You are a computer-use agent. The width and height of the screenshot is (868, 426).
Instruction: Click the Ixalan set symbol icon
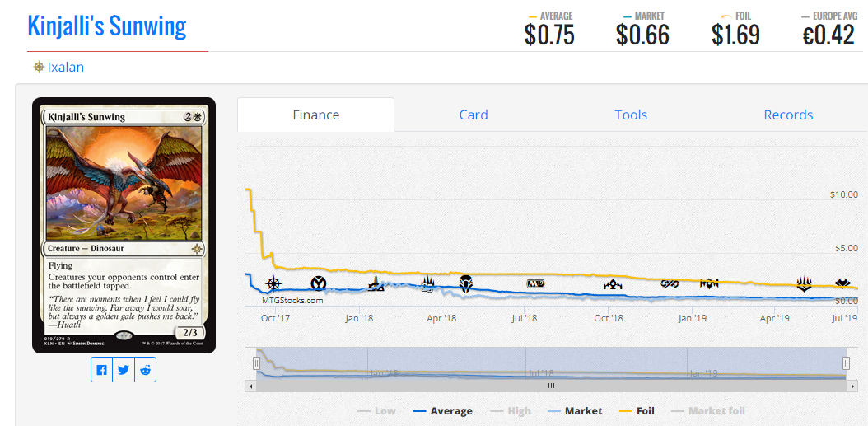39,68
